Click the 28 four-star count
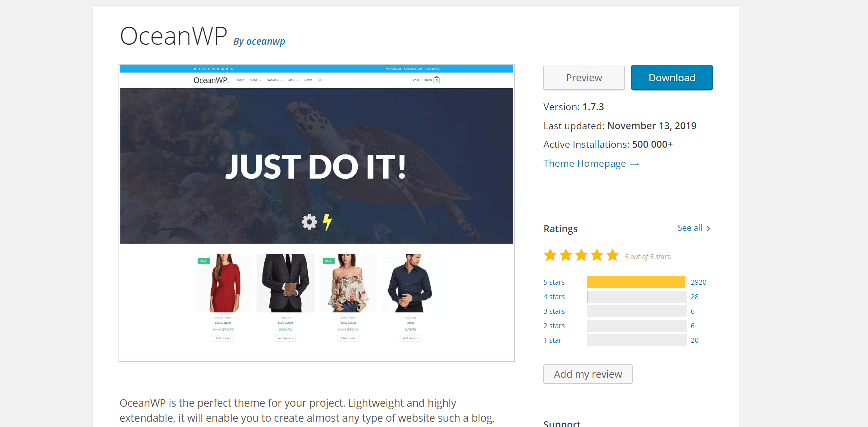This screenshot has height=427, width=868. tap(694, 297)
